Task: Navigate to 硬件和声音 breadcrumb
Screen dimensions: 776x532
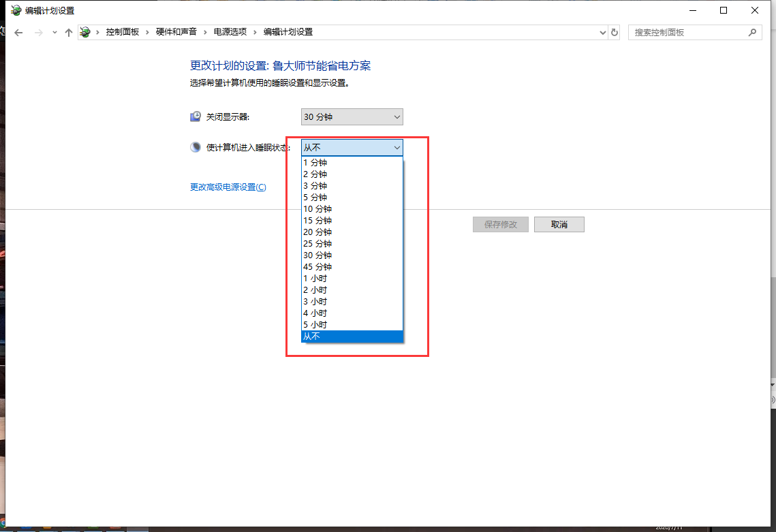Action: pos(176,32)
